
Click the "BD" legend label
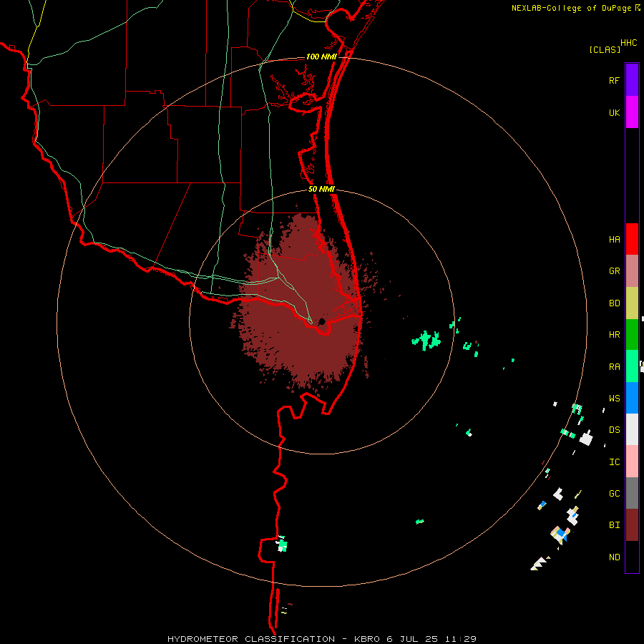click(x=614, y=303)
